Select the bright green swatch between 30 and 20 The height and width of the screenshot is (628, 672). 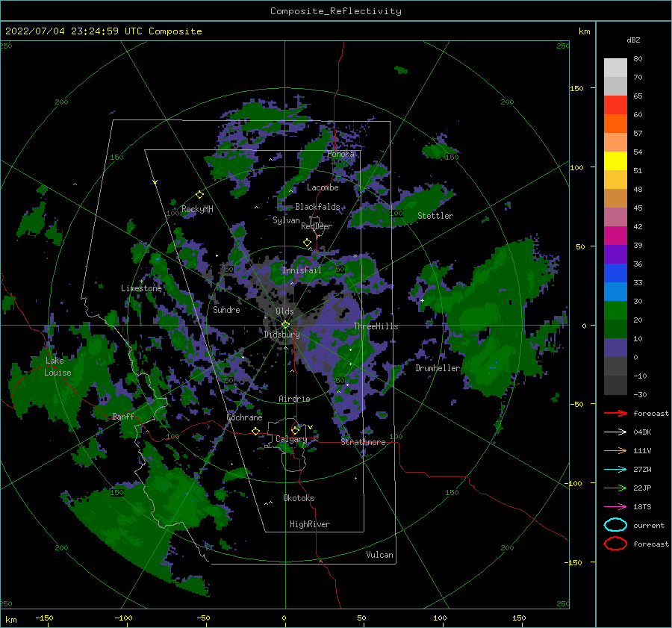(615, 311)
